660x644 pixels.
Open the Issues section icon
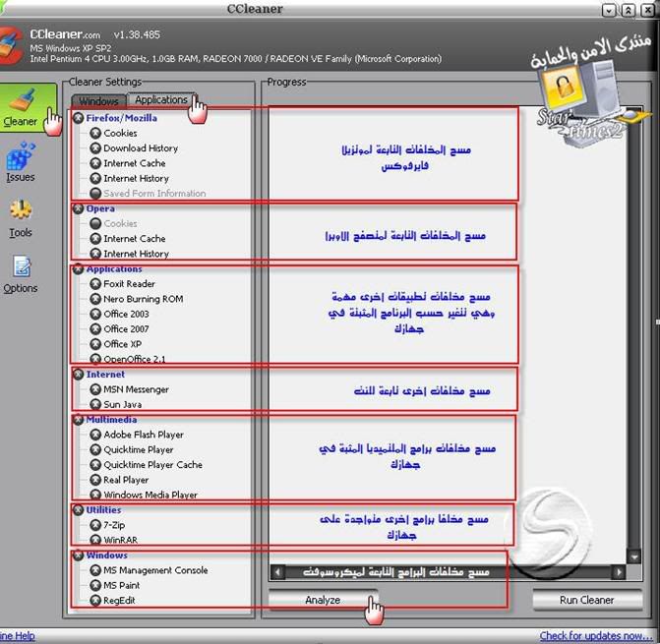click(x=21, y=155)
